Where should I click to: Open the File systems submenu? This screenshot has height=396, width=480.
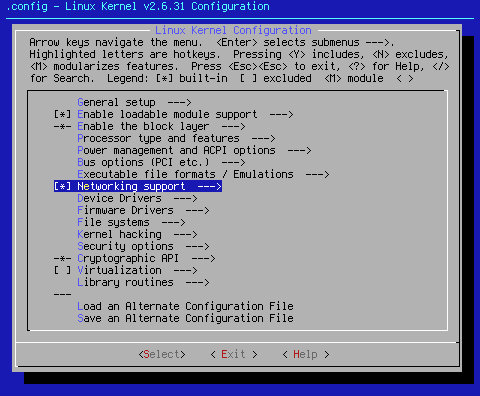click(x=131, y=222)
